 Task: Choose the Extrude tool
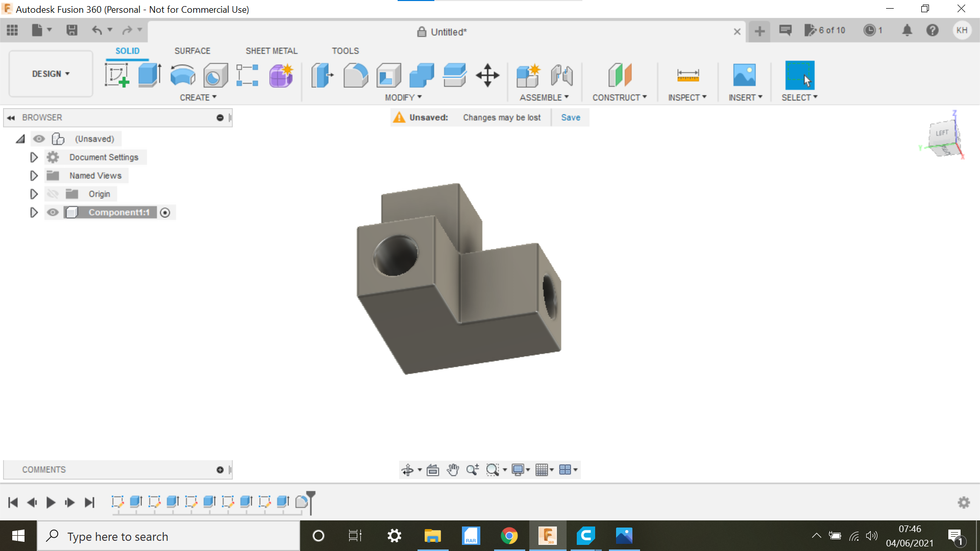150,75
